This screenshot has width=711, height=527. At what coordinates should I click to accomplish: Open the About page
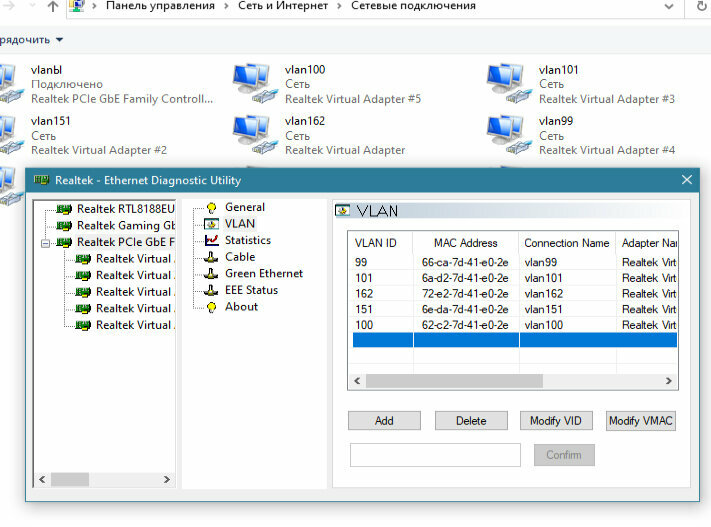coord(241,307)
